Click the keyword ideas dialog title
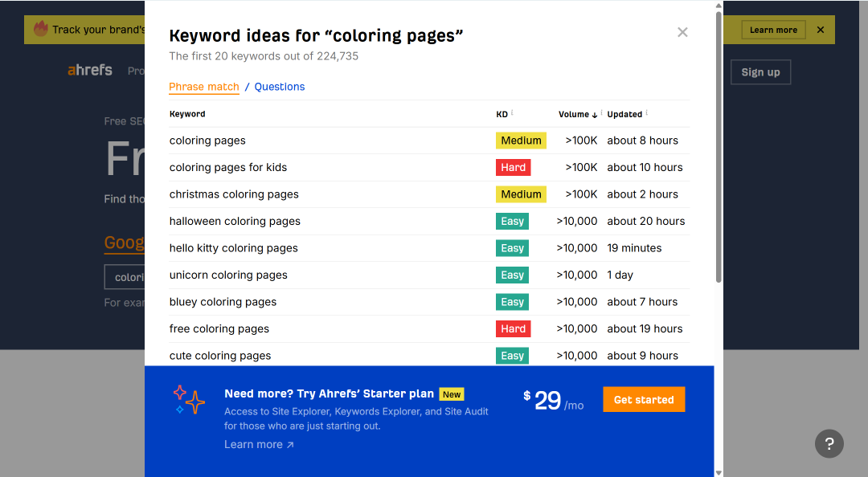The height and width of the screenshot is (477, 868). point(316,35)
